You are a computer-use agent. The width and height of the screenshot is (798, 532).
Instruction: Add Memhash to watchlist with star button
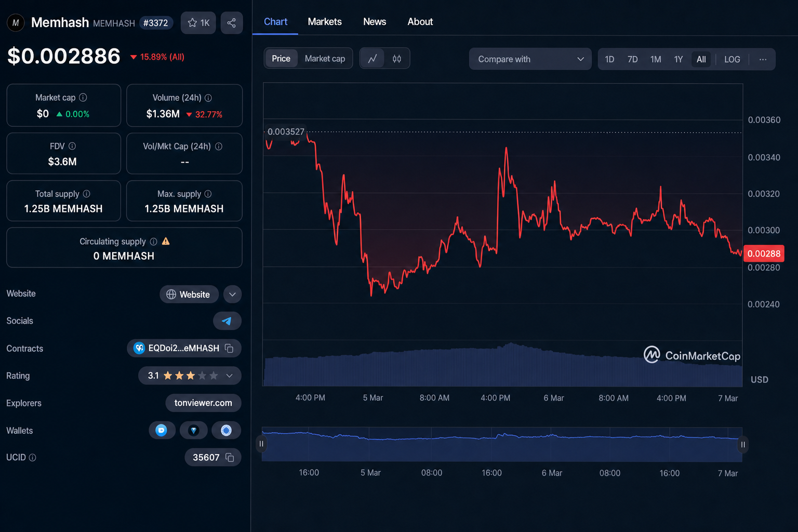point(198,23)
